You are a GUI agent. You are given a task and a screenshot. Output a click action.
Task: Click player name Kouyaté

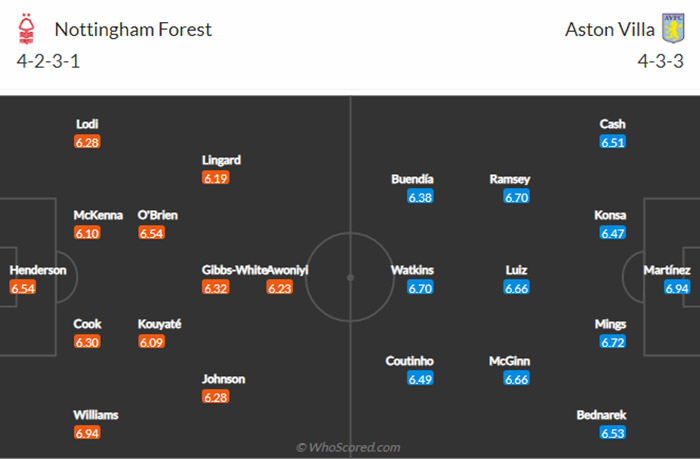pyautogui.click(x=159, y=324)
